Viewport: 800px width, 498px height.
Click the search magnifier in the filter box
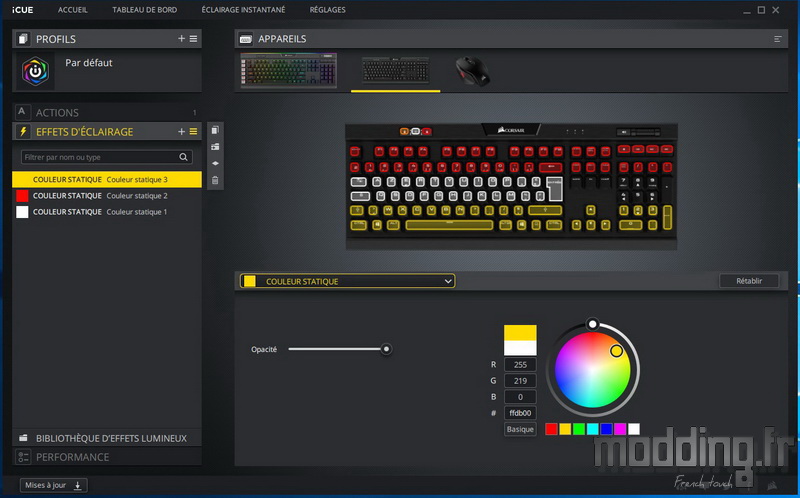click(183, 157)
